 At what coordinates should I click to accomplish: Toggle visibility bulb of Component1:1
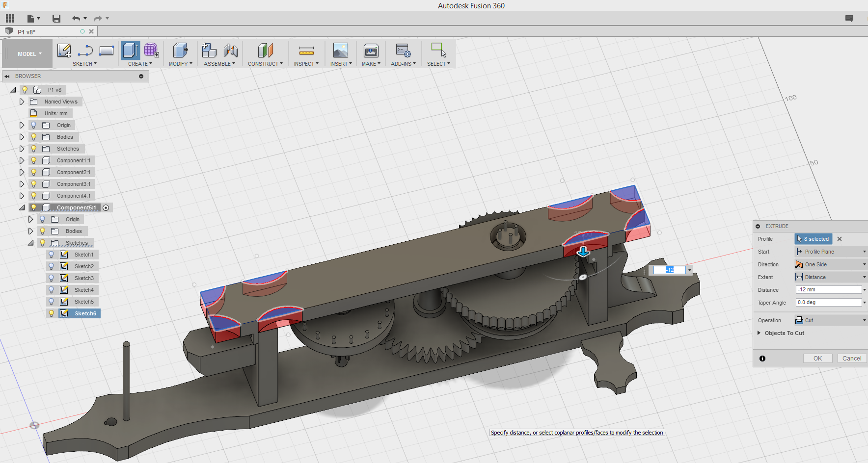[x=34, y=160]
